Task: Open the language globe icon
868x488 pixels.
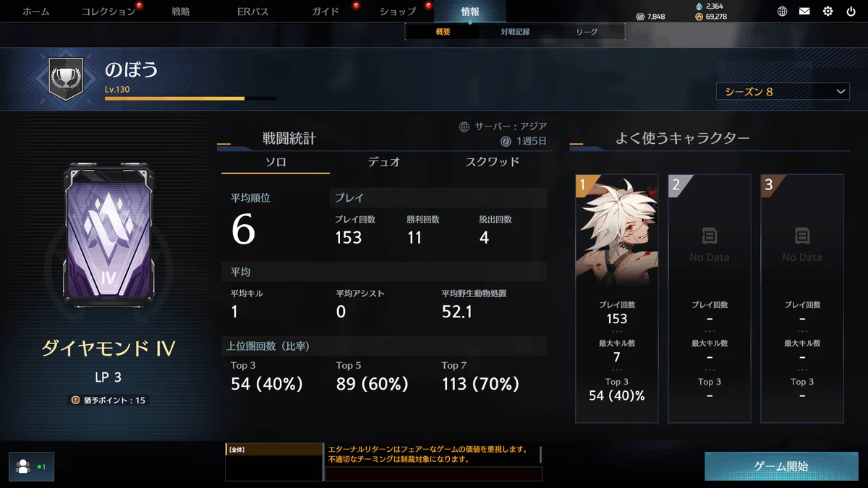Action: (x=782, y=12)
